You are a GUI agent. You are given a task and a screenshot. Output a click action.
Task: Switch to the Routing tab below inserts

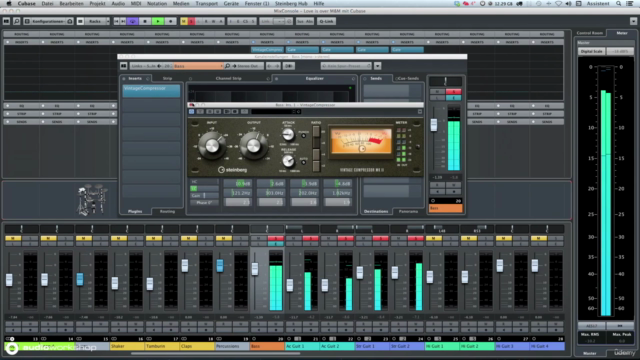167,211
